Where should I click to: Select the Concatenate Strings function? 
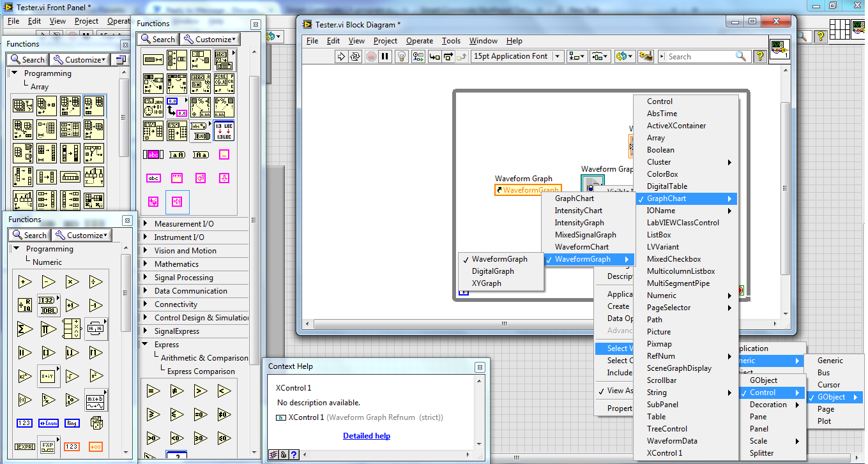pos(177,60)
